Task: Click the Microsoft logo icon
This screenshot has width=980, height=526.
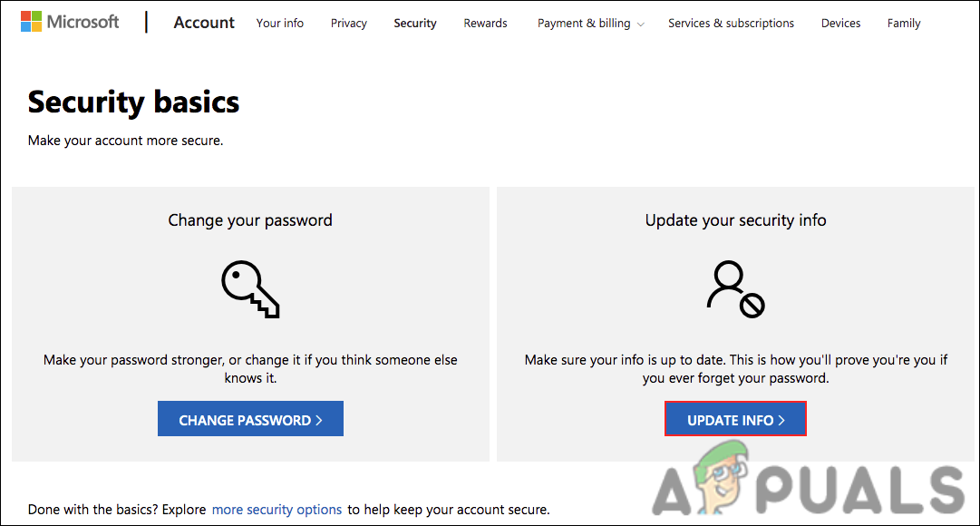Action: click(31, 22)
